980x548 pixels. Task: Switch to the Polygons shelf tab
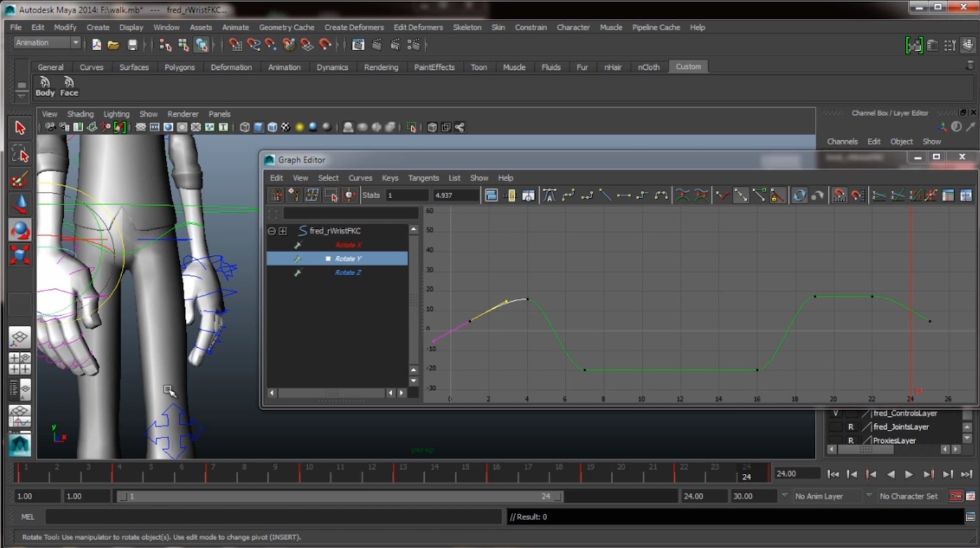pos(179,66)
